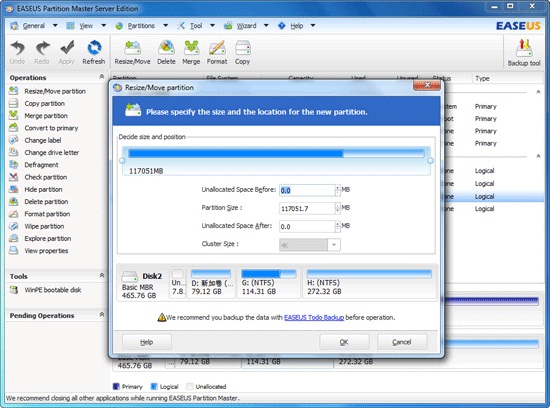Launch WinPE bootable disk tool
The image size is (550, 408).
coord(45,290)
